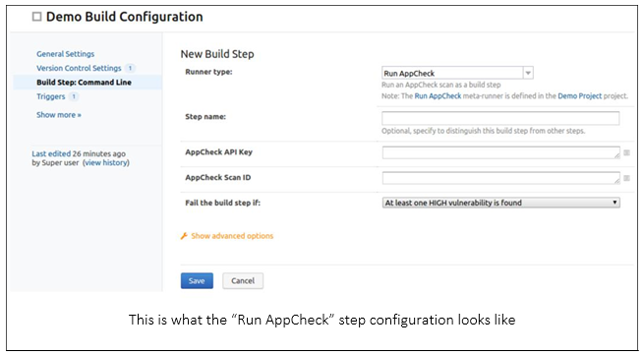Image resolution: width=644 pixels, height=355 pixels.
Task: Click the Runner type label
Action: pos(208,72)
